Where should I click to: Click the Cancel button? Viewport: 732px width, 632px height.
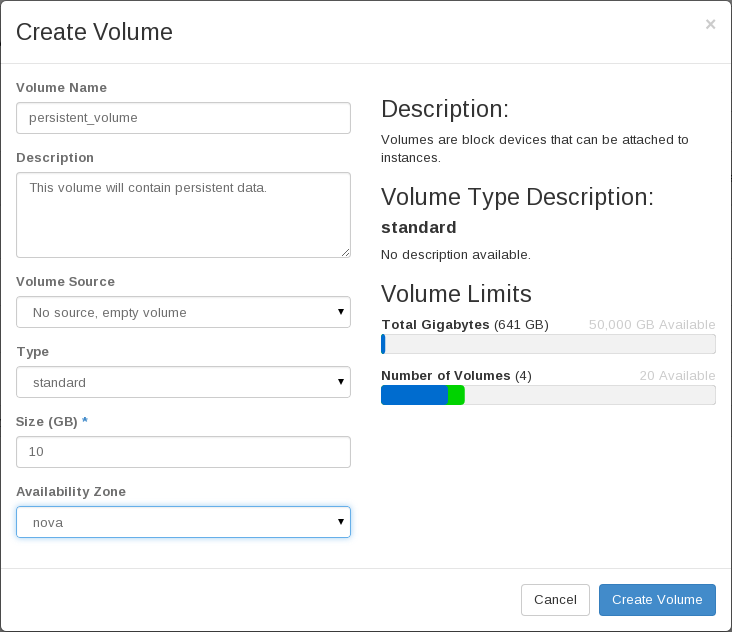pos(555,600)
